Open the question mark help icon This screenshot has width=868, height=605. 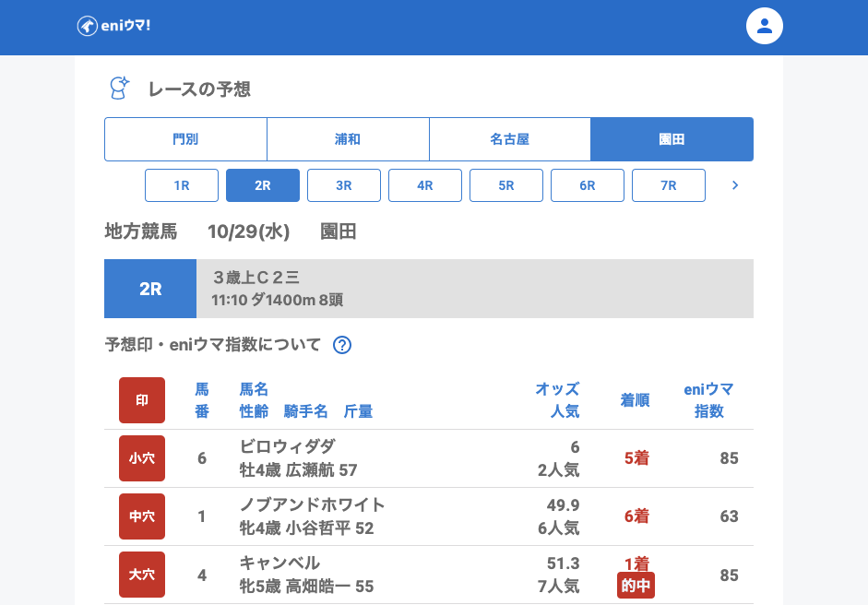(342, 345)
